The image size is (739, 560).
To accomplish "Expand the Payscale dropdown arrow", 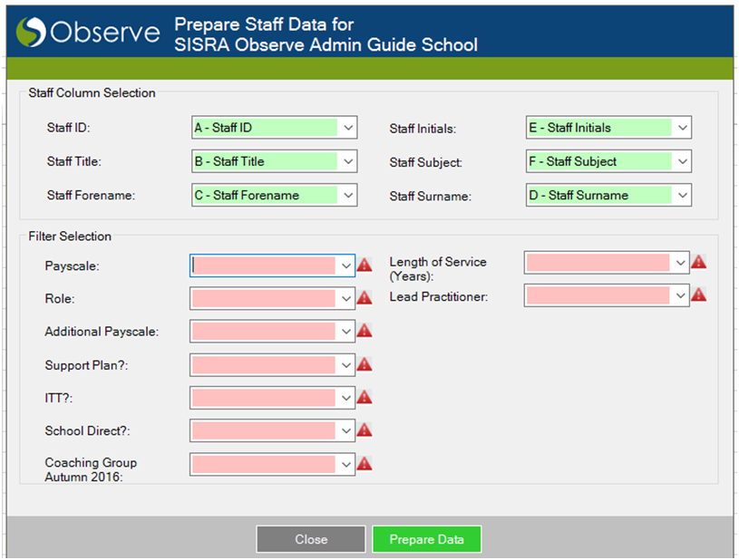I will 346,266.
